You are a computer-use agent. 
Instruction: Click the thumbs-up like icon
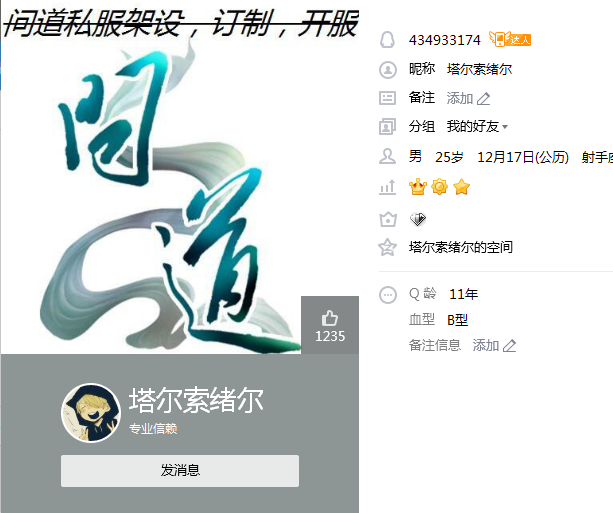click(330, 318)
